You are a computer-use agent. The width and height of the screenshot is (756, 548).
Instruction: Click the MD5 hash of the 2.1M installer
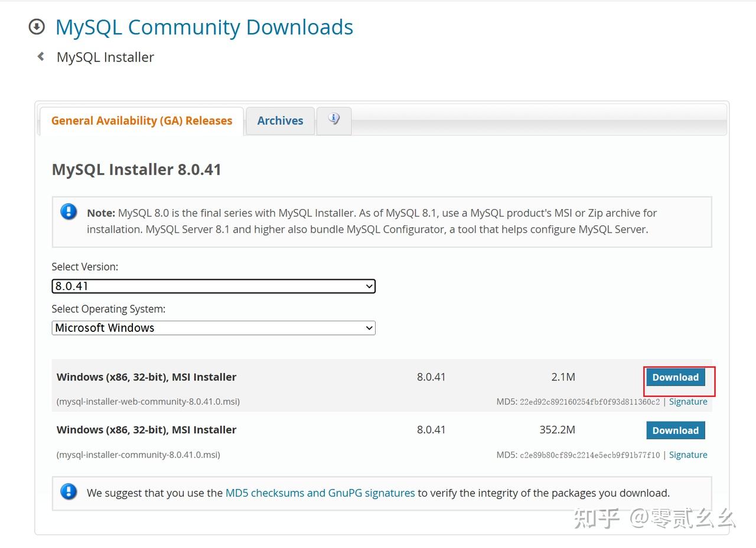pyautogui.click(x=589, y=402)
